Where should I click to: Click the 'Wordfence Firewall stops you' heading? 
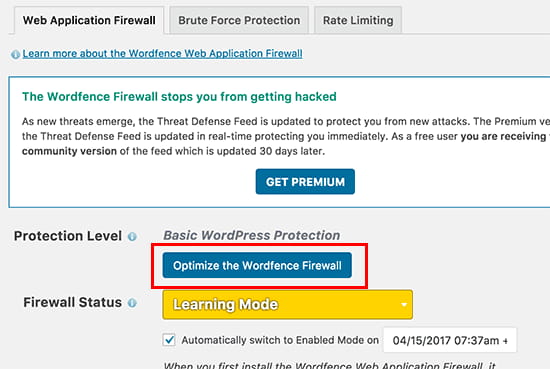coord(179,96)
